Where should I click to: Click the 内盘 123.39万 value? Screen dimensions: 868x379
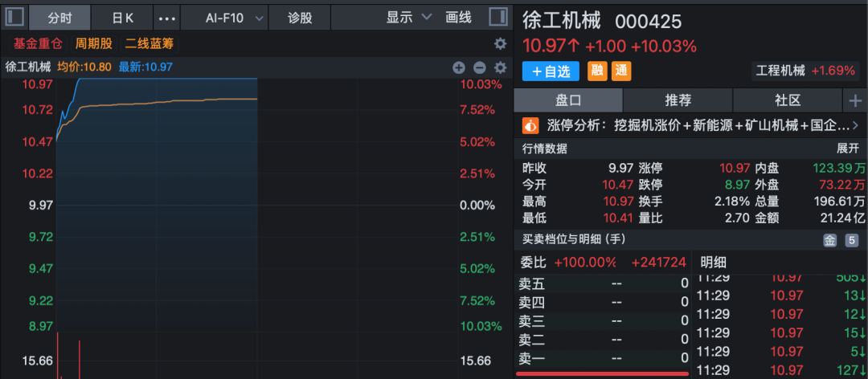click(838, 168)
